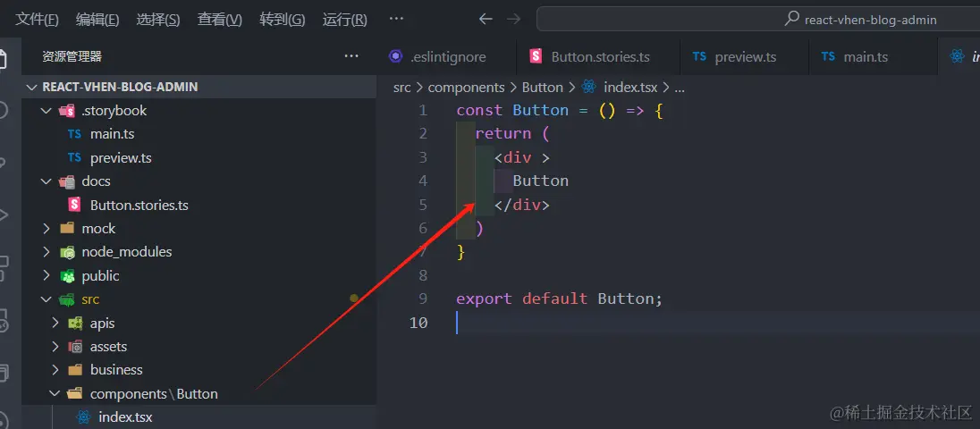The image size is (980, 429).
Task: Click the components\Button folder icon
Action: [x=75, y=394]
